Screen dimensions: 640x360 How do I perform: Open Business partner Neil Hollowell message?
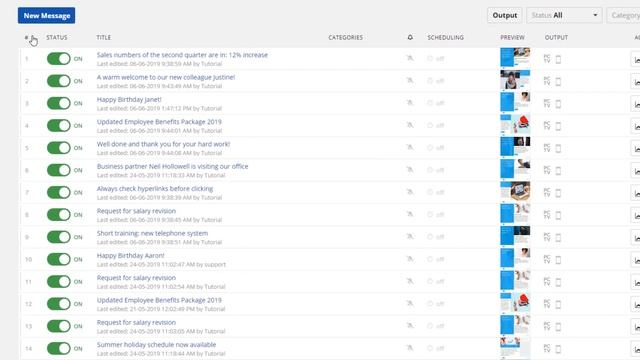172,166
